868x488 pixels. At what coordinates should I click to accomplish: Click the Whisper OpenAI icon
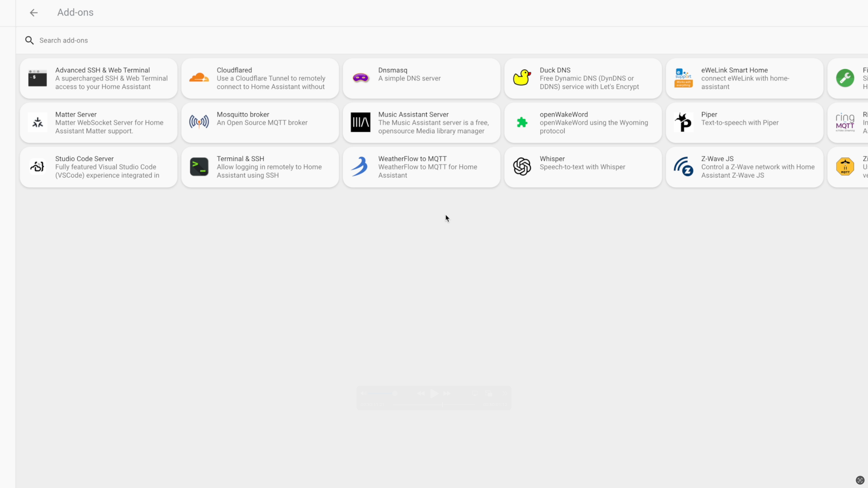coord(522,167)
